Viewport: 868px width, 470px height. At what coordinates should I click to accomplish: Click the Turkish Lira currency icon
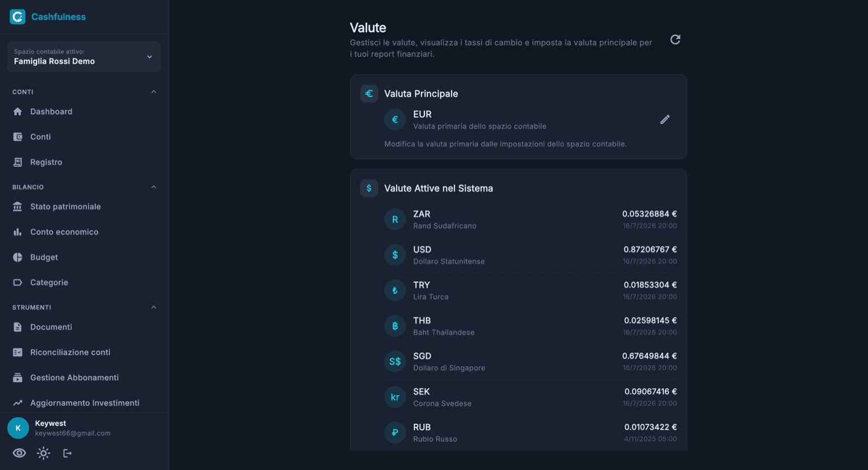click(x=395, y=291)
